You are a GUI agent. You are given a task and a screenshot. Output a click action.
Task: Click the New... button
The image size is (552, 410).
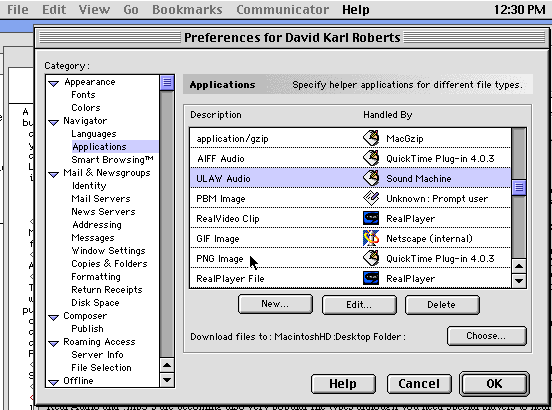coord(275,304)
